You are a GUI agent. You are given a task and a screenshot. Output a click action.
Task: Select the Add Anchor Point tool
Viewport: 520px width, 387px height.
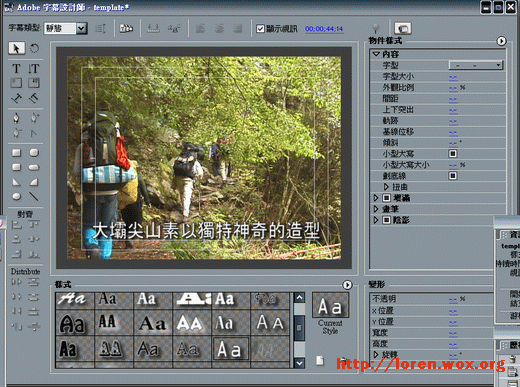tap(34, 118)
